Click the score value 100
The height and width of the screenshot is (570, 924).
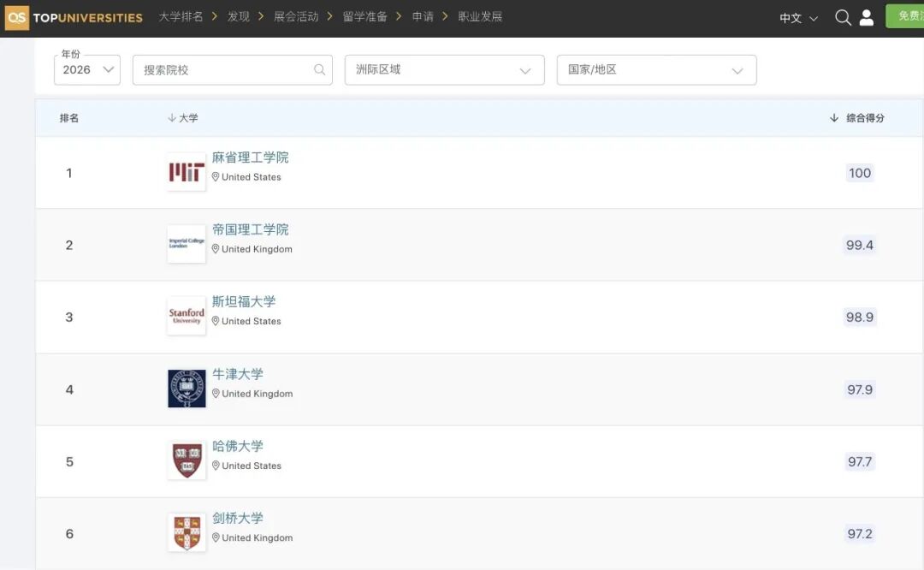pyautogui.click(x=860, y=173)
